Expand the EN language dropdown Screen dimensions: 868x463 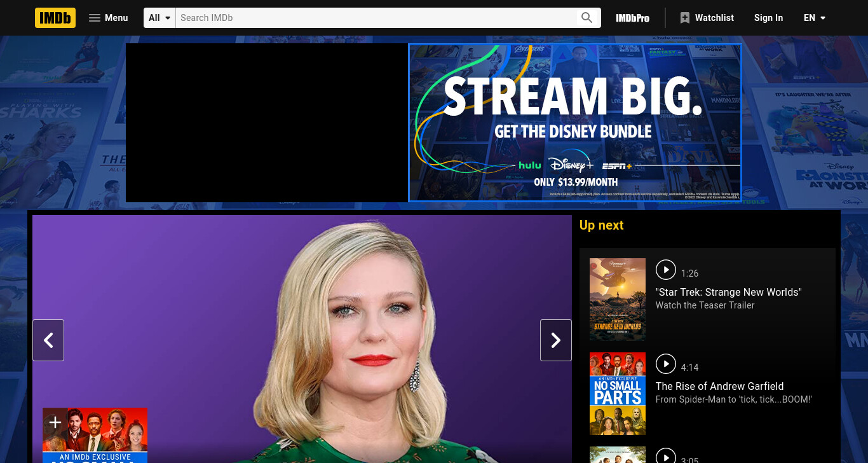815,18
